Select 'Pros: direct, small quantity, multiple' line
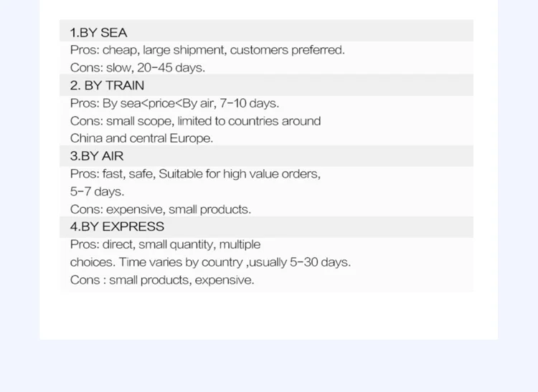This screenshot has width=538, height=392. pyautogui.click(x=165, y=244)
